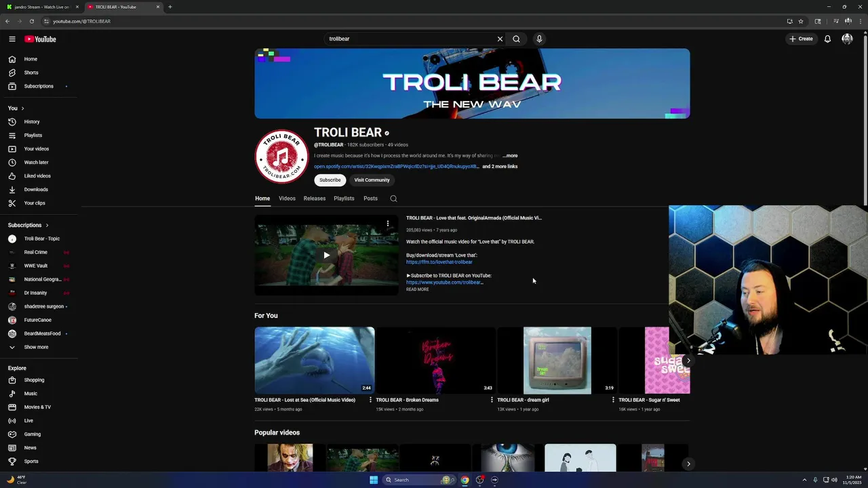Image resolution: width=868 pixels, height=488 pixels.
Task: Open dream girl three-dot menu
Action: pos(613,400)
